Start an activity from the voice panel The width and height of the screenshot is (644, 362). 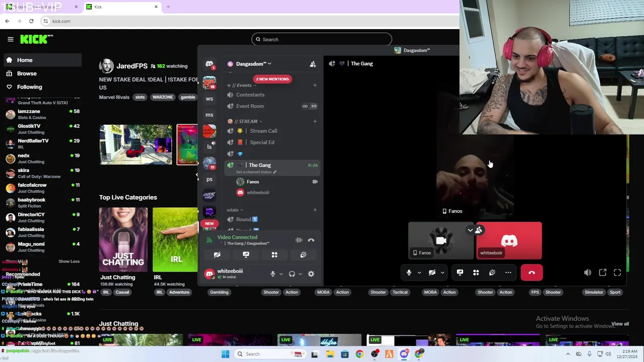tap(275, 255)
